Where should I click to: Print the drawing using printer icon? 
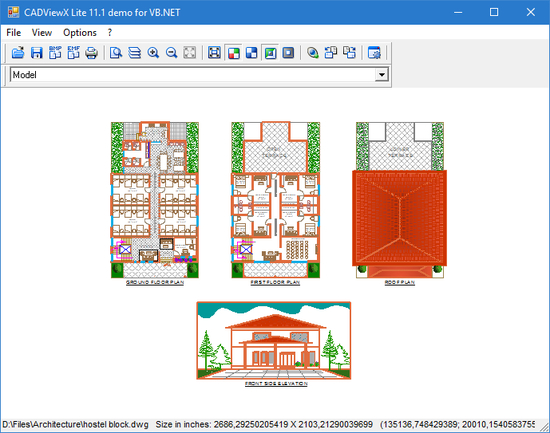[92, 53]
